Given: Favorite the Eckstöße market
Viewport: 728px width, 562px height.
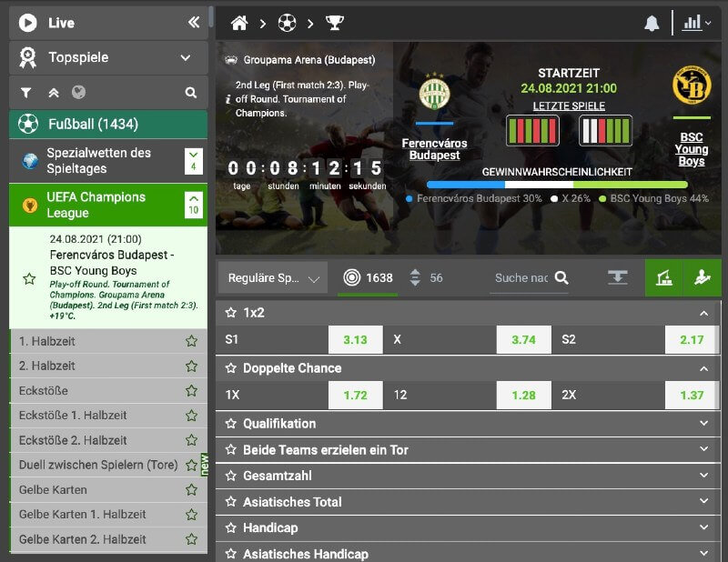Looking at the screenshot, I should pos(191,391).
